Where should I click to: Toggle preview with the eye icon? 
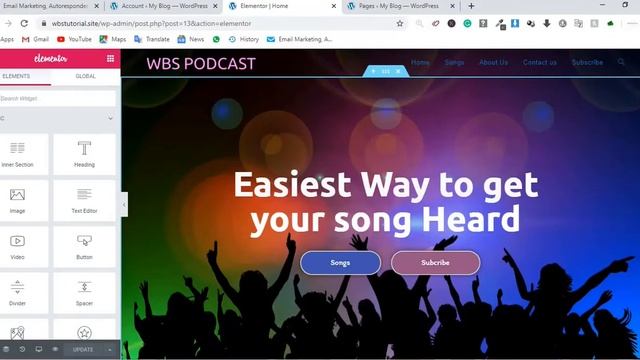(55, 349)
